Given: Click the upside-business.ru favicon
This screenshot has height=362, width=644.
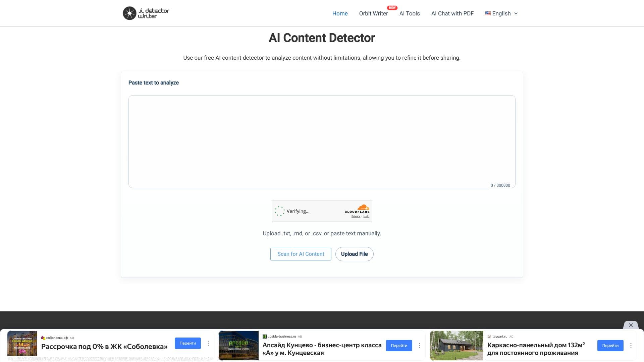Looking at the screenshot, I should pyautogui.click(x=265, y=337).
